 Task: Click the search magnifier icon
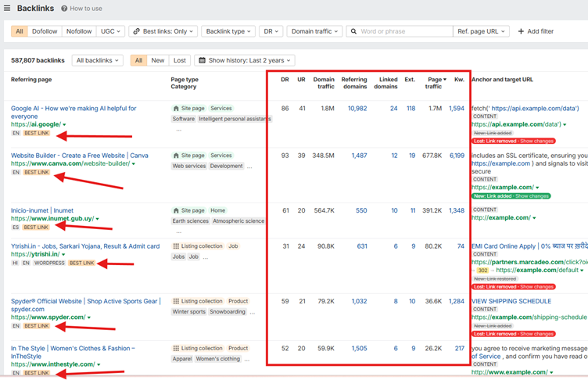pos(353,31)
